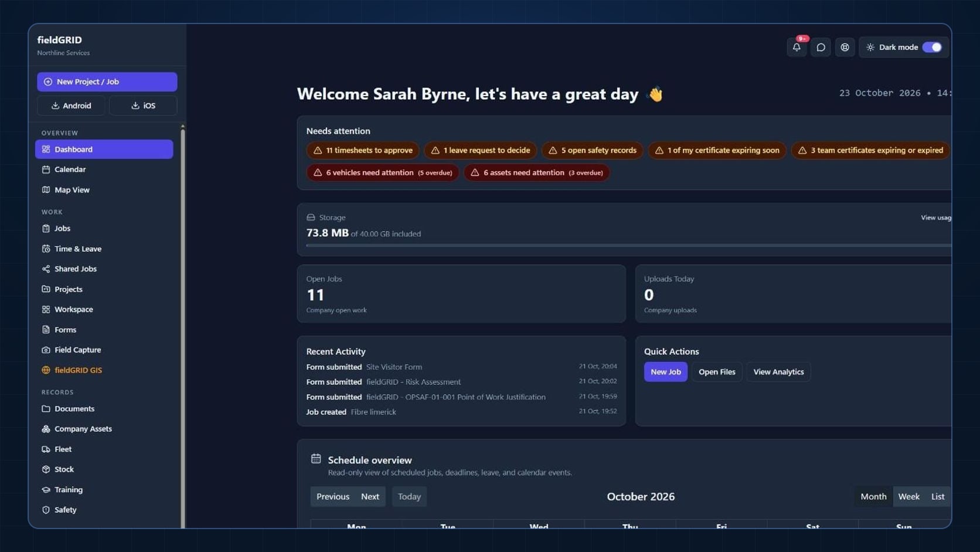The height and width of the screenshot is (552, 980).
Task: Open Time & Leave section
Action: (104, 249)
